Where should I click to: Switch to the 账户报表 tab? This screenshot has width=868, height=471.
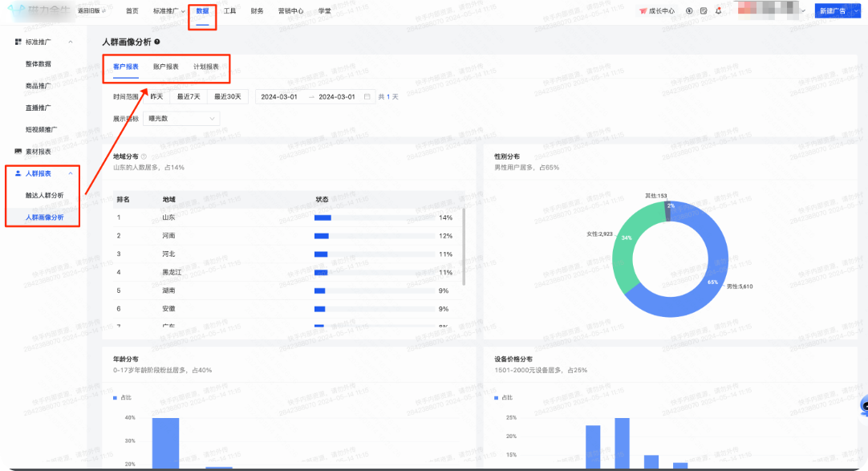point(166,67)
